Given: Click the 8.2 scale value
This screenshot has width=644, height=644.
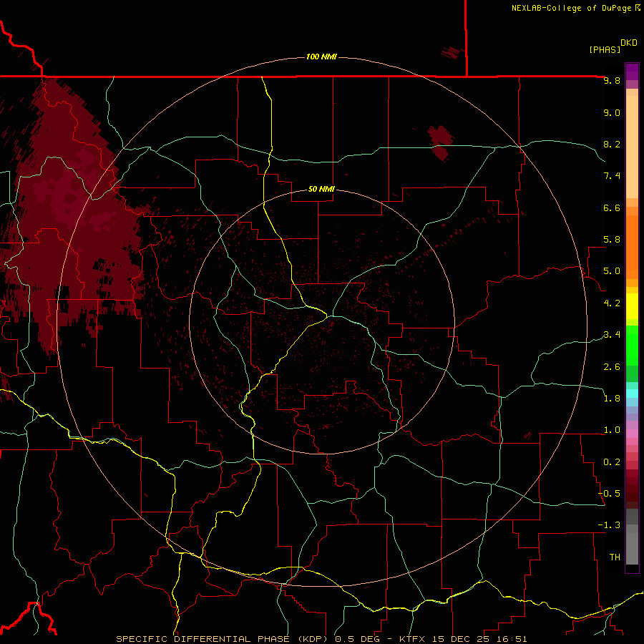Looking at the screenshot, I should click(x=612, y=144).
